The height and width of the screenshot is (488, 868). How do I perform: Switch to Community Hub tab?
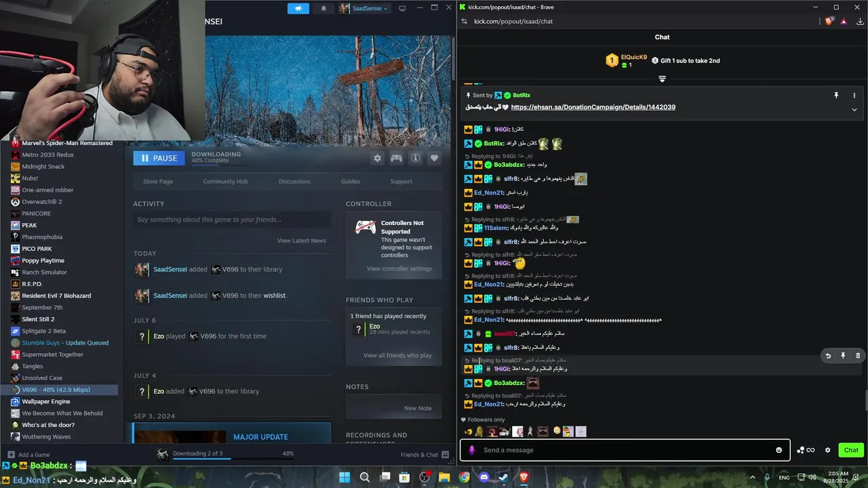[x=225, y=181]
